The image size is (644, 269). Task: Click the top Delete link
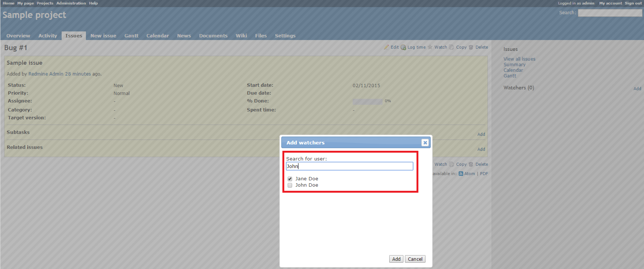pyautogui.click(x=482, y=47)
